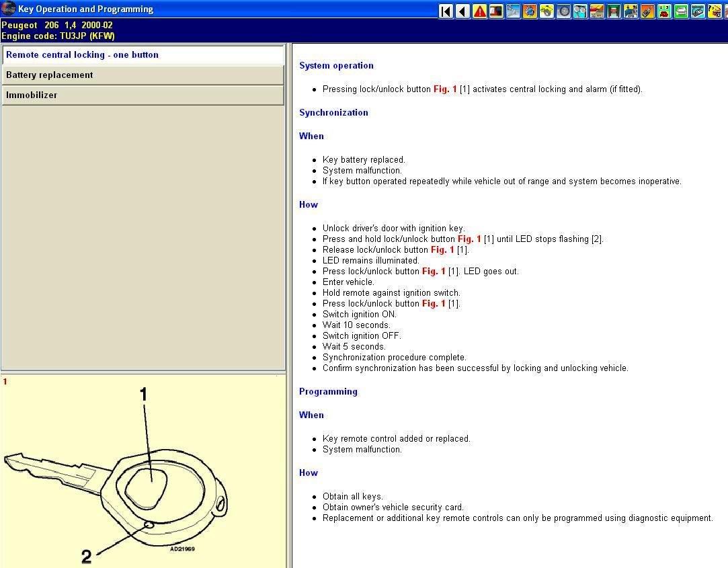Click Fig. 1 link under System operation
Screen dimensions: 728x568
pyautogui.click(x=445, y=89)
